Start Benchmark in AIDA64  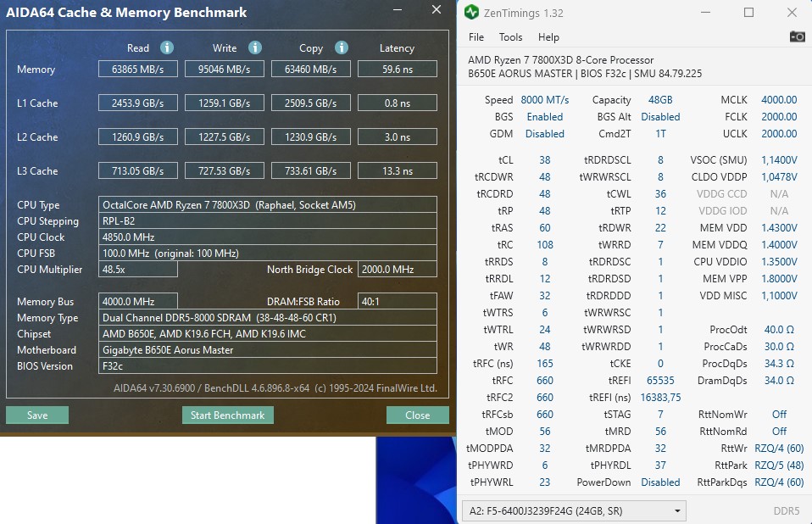[228, 415]
